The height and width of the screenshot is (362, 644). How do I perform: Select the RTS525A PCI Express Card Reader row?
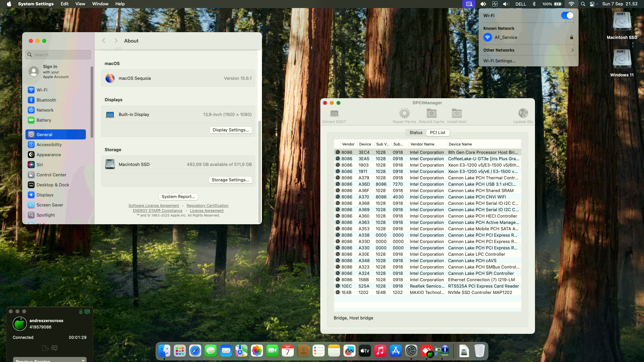(x=428, y=286)
